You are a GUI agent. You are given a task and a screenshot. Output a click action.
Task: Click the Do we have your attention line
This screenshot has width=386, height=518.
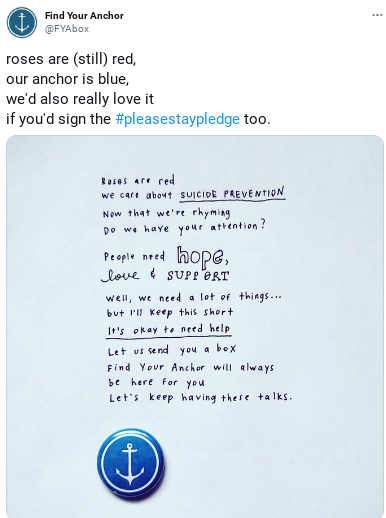[184, 228]
